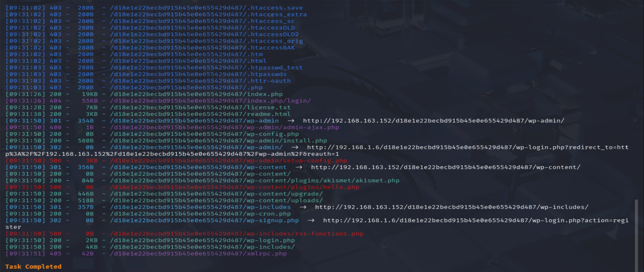The height and width of the screenshot is (272, 644).
Task: Click the 'index.php/login/' 404 result path
Action: 210,101
